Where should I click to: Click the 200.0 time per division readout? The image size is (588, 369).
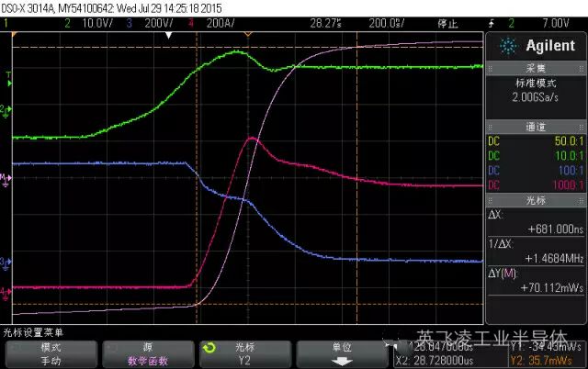[386, 22]
